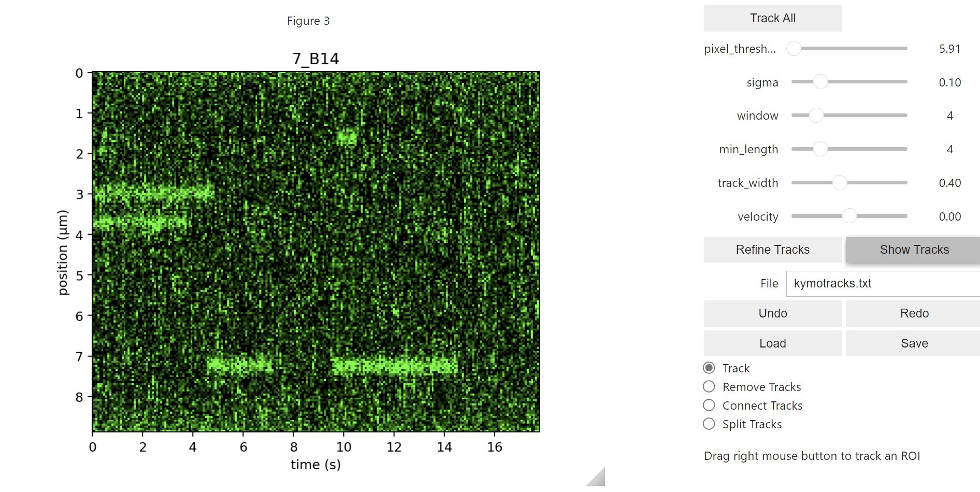
Task: Click the long track at 7 µm, 12 s
Action: click(394, 366)
